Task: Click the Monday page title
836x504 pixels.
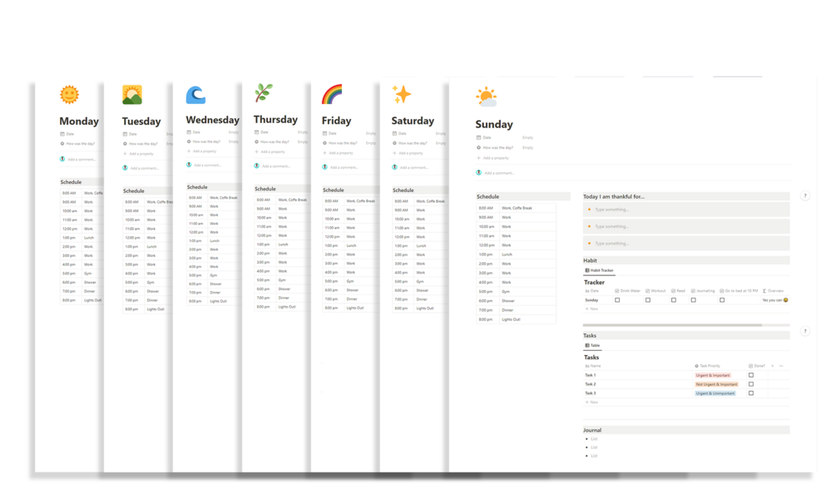Action: coord(79,121)
